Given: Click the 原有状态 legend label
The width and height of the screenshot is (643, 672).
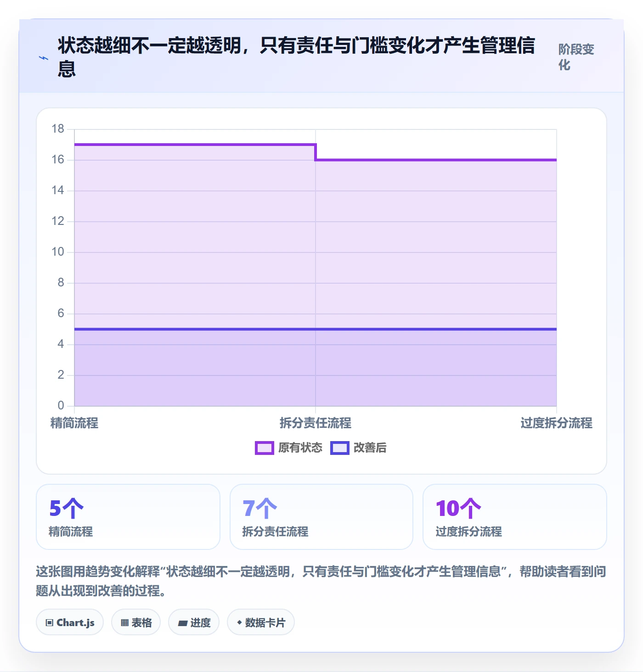Looking at the screenshot, I should 300,448.
